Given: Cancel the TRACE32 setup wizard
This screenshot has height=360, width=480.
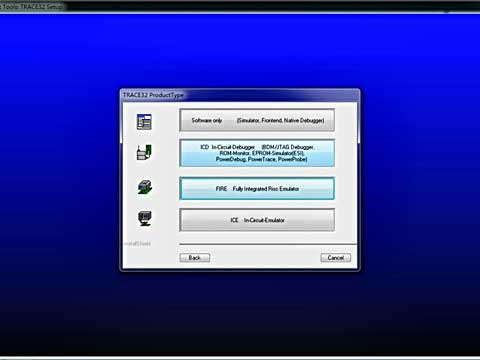Looking at the screenshot, I should tap(336, 258).
